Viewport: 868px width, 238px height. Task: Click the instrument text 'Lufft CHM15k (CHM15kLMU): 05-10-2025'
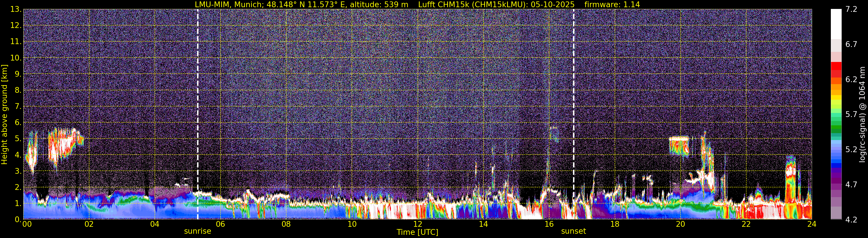click(x=496, y=4)
